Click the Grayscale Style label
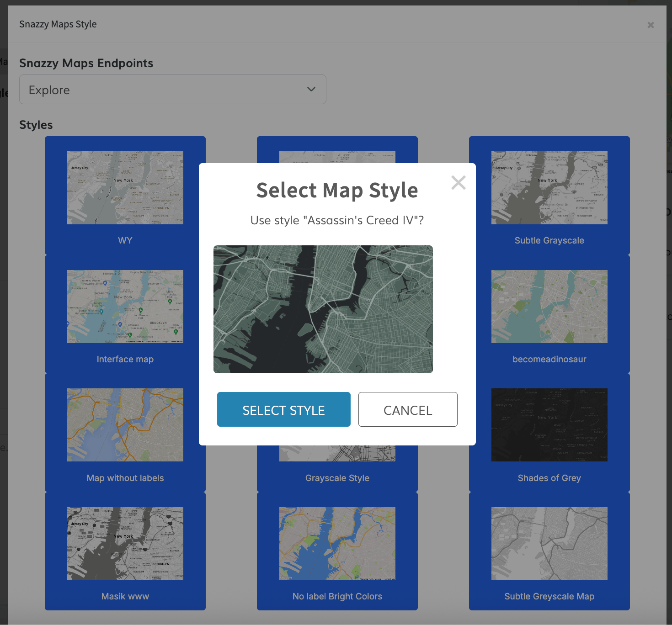The image size is (672, 625). coord(337,478)
